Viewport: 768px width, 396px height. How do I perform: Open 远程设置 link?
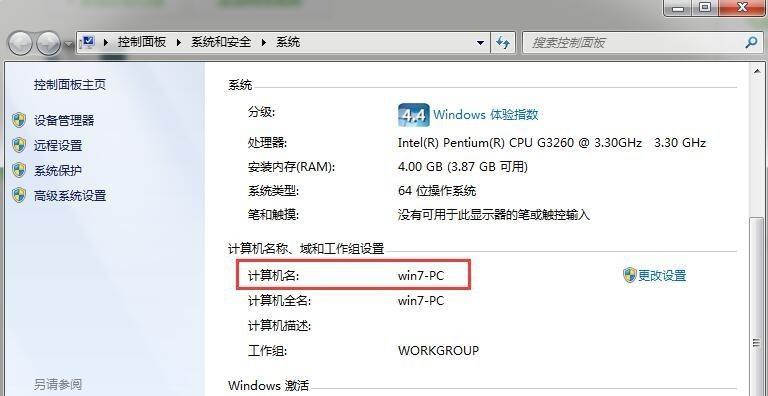pos(58,146)
